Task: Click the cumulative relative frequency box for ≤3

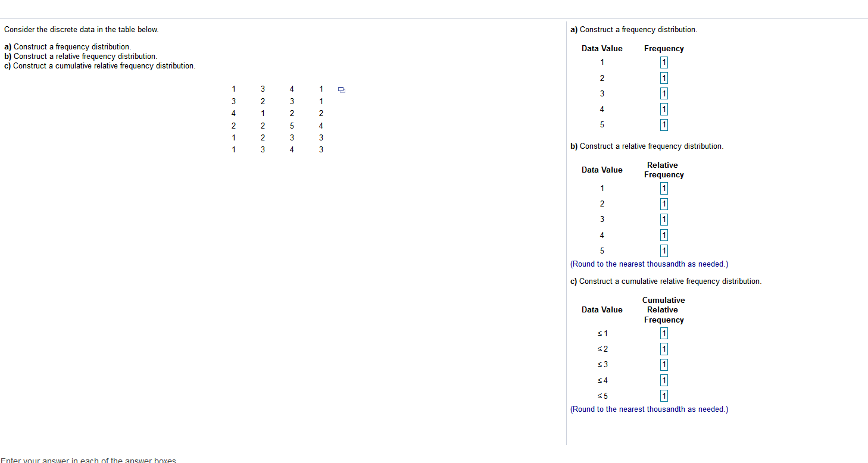Action: [x=663, y=364]
